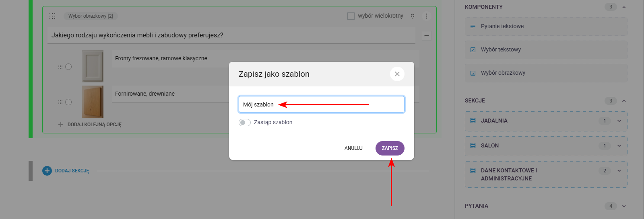Click the ZAPISZ button
This screenshot has height=219, width=644.
pyautogui.click(x=390, y=148)
